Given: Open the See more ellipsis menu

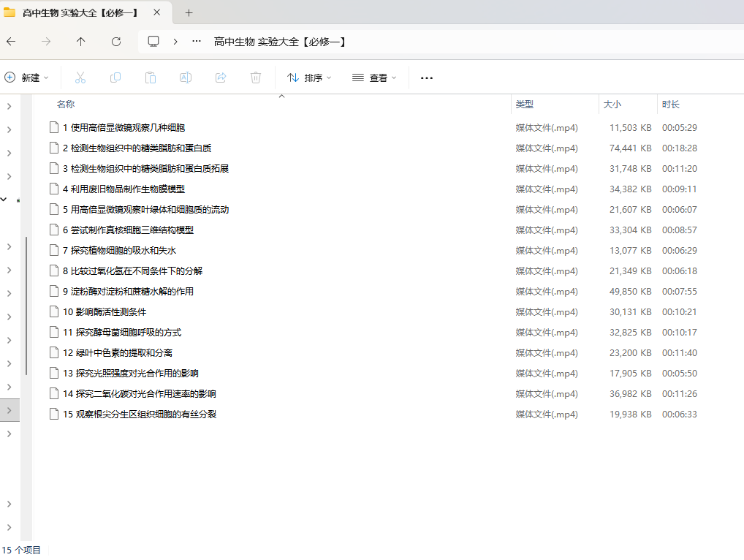Looking at the screenshot, I should 427,77.
